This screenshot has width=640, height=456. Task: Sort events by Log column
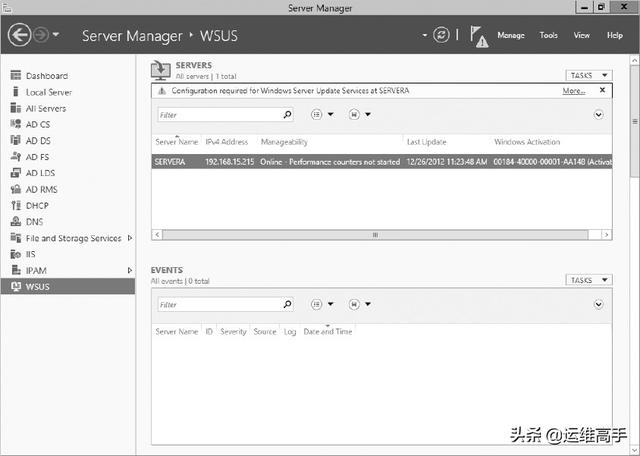tap(289, 331)
